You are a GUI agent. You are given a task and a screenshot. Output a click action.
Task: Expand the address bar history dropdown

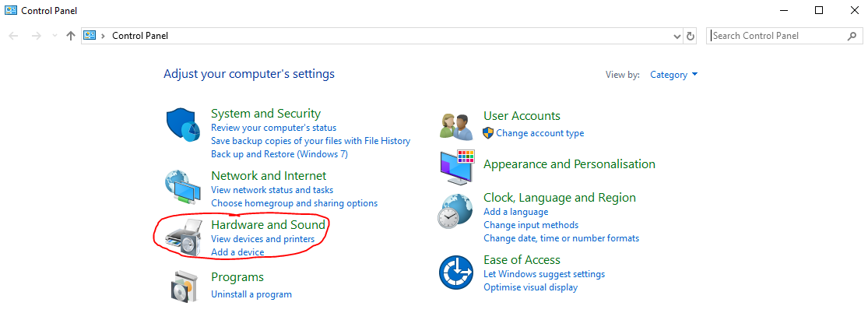pyautogui.click(x=676, y=36)
